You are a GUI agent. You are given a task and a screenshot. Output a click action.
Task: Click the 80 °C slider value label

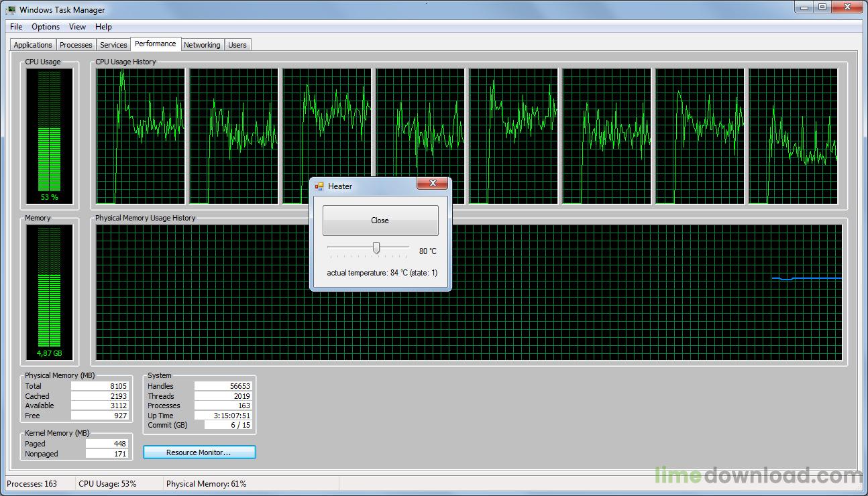pos(428,251)
